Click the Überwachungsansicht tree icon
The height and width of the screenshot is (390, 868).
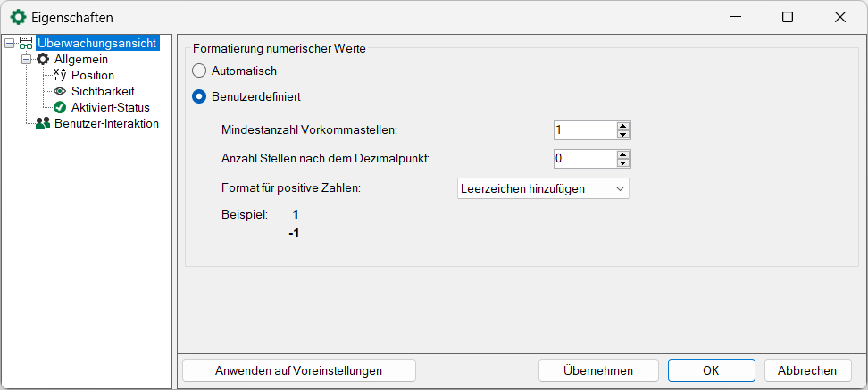point(26,43)
